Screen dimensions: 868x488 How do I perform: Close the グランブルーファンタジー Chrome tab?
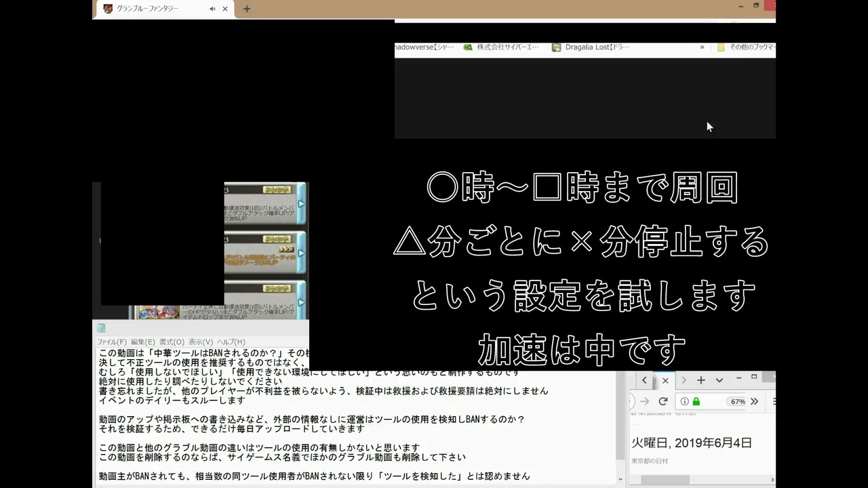point(225,9)
